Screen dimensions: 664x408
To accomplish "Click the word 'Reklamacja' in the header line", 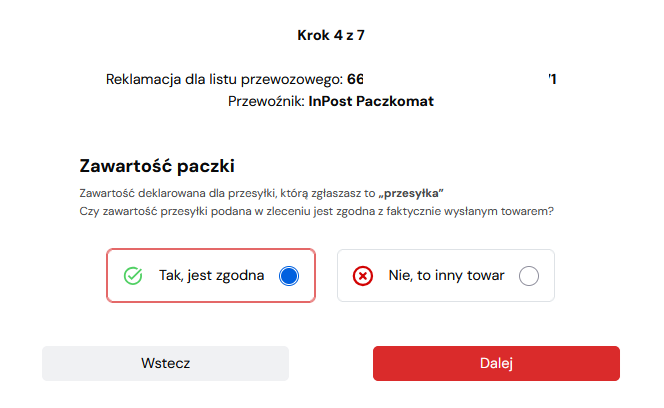I will (x=144, y=79).
